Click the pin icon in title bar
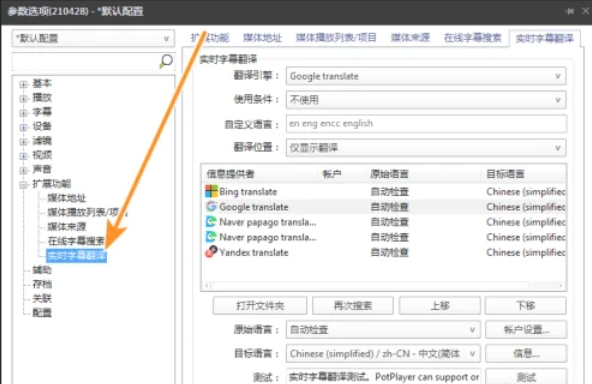The width and height of the screenshot is (592, 384). click(570, 11)
